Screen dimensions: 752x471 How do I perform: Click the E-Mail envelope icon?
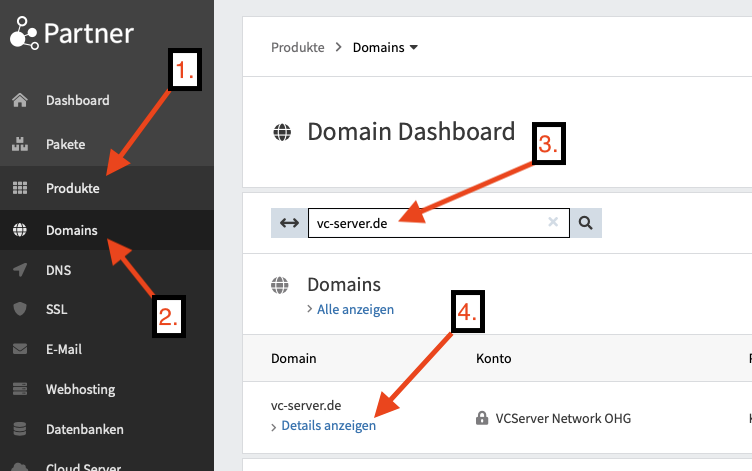click(x=18, y=350)
